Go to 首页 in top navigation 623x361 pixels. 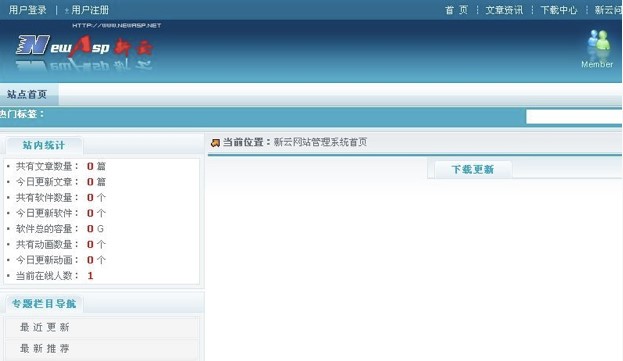pos(456,10)
